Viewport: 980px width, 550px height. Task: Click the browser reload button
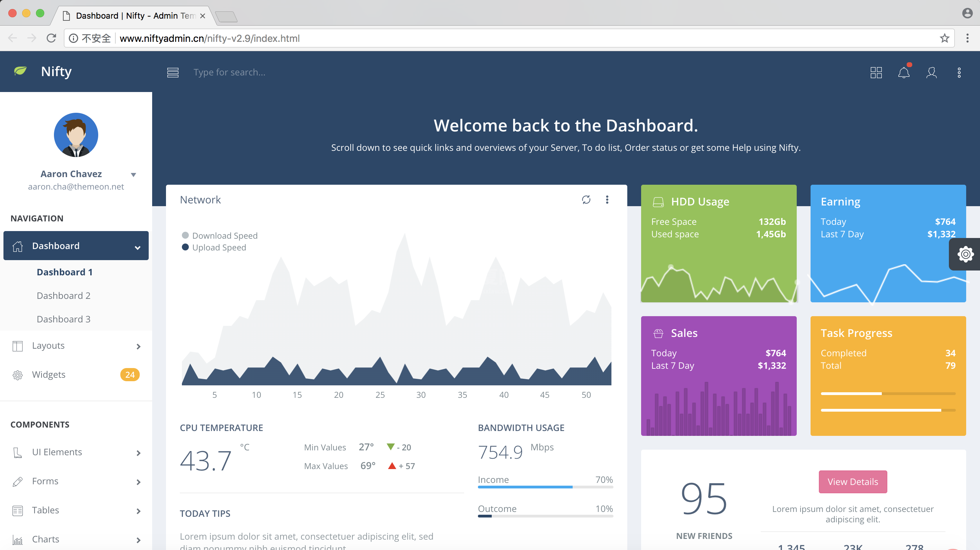tap(52, 38)
